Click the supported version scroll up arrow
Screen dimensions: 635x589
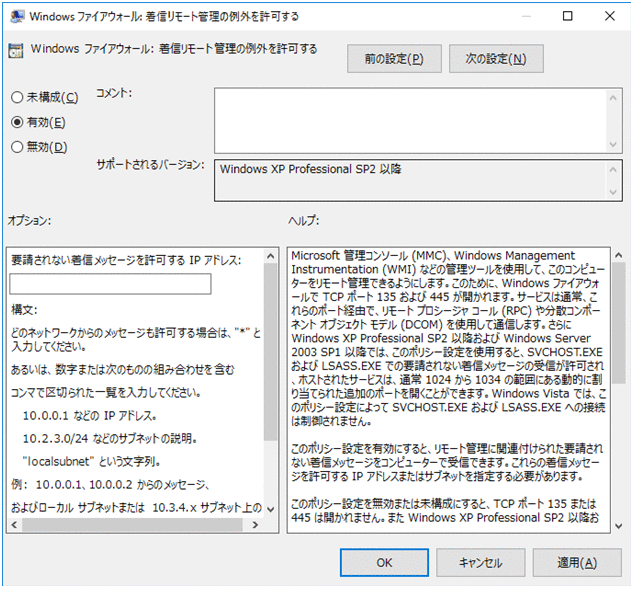(x=613, y=170)
